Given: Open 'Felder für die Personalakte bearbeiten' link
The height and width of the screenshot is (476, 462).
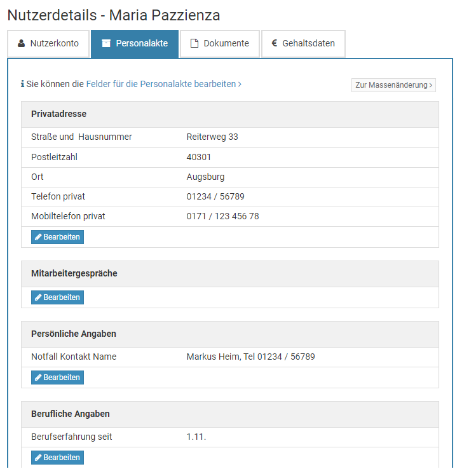Looking at the screenshot, I should [163, 84].
